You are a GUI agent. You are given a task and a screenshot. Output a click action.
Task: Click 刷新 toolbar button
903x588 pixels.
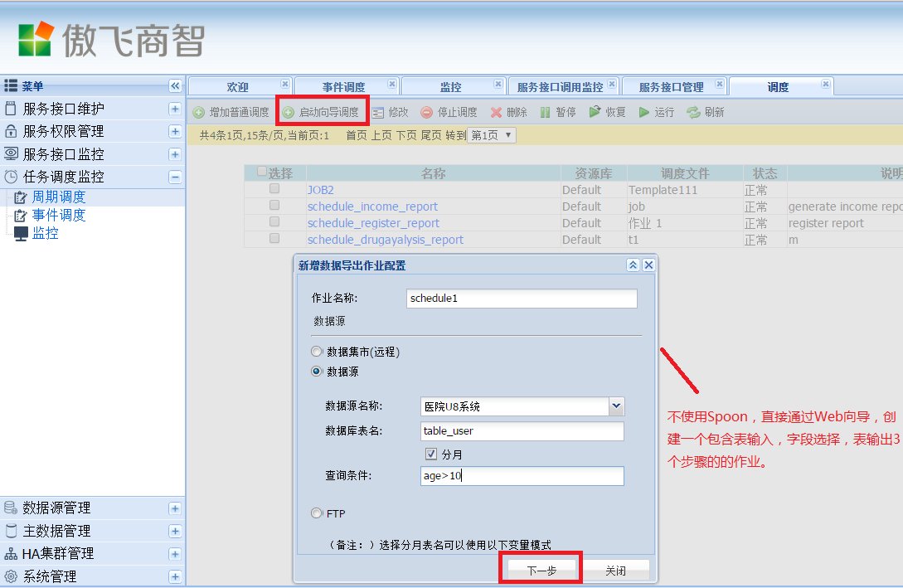(706, 112)
